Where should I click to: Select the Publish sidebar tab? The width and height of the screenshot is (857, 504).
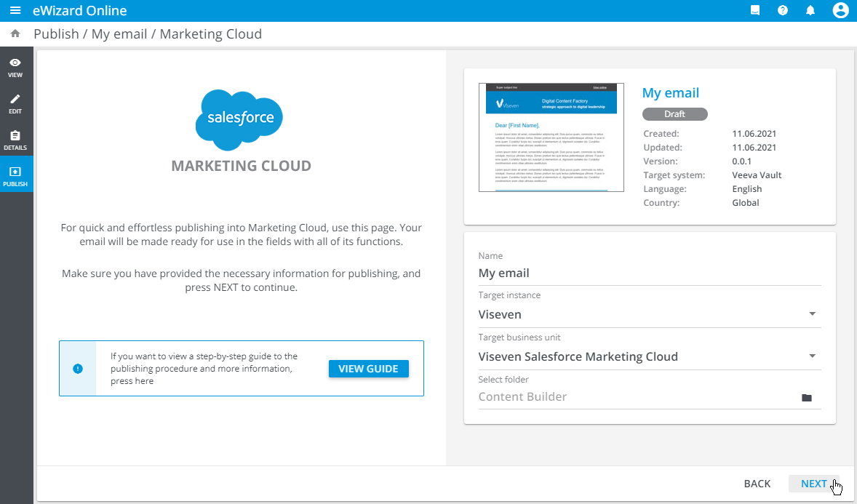coord(15,177)
